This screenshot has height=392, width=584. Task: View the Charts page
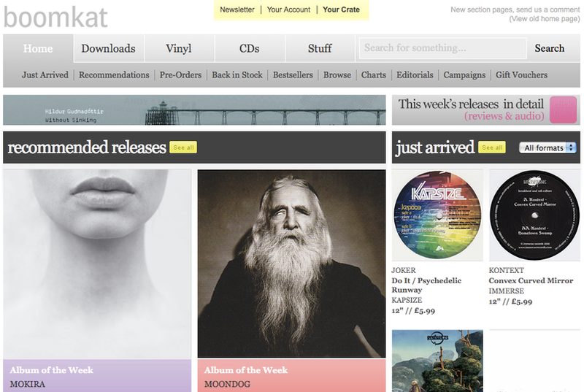[374, 75]
